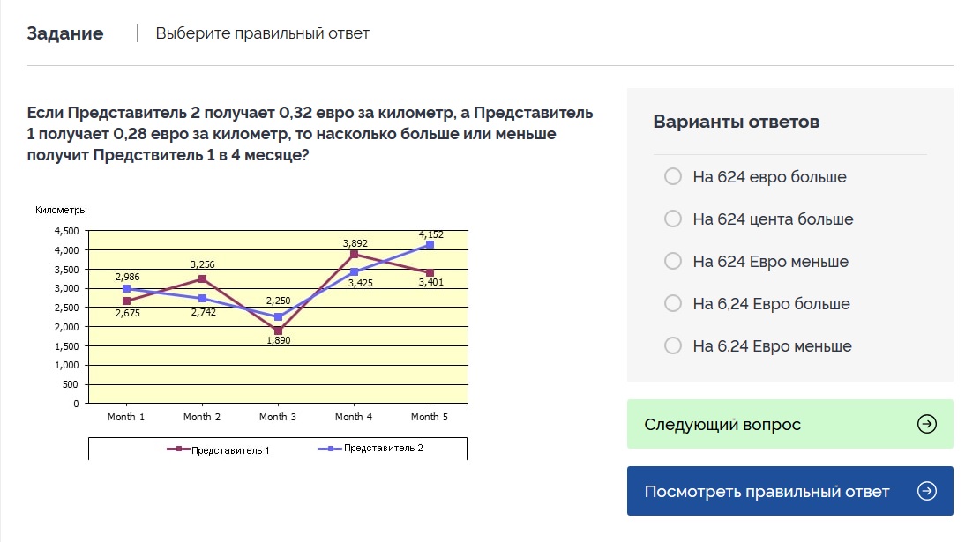Click Представитель 1 legend marker
The width and height of the screenshot is (980, 542).
[179, 449]
